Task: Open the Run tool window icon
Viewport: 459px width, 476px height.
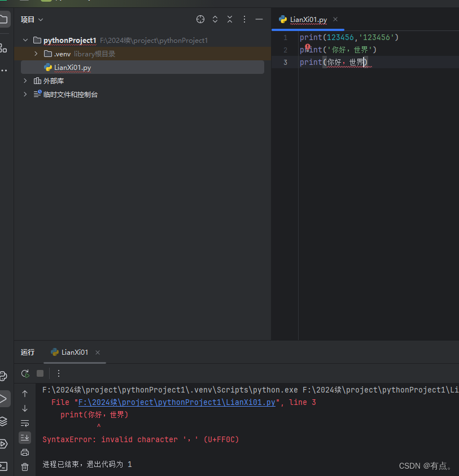Action: coord(5,399)
